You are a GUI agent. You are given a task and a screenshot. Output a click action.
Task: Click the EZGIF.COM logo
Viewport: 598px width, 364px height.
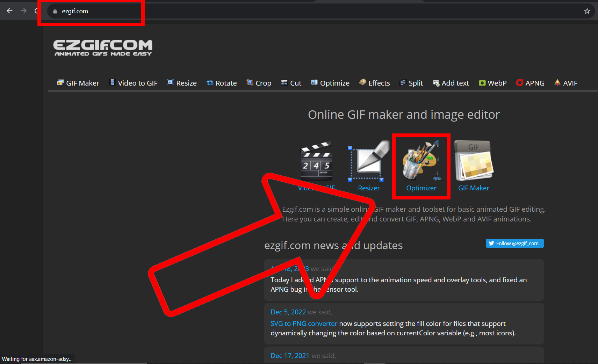click(103, 47)
